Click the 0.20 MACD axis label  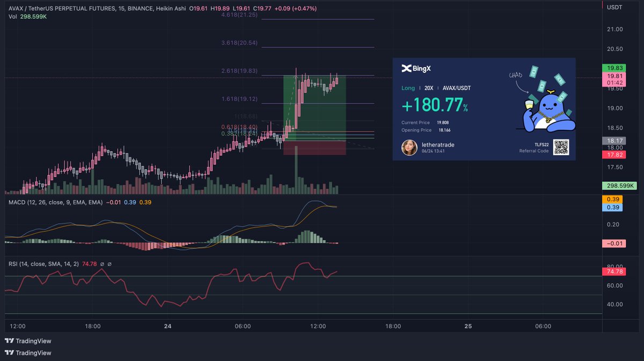tap(613, 225)
